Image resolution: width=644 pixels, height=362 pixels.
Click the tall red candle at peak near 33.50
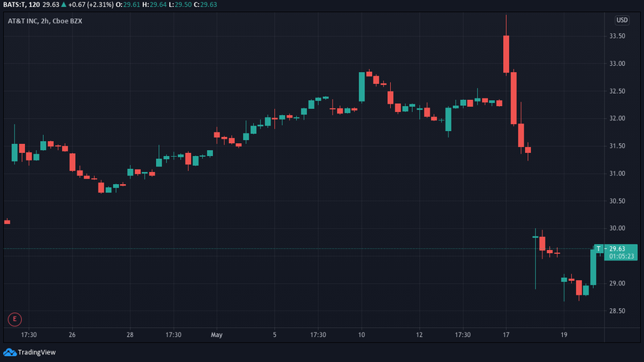point(506,54)
